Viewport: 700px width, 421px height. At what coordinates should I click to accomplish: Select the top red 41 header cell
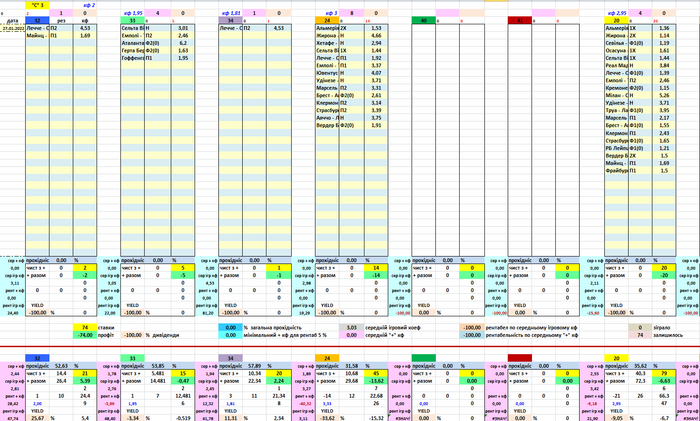coord(520,21)
